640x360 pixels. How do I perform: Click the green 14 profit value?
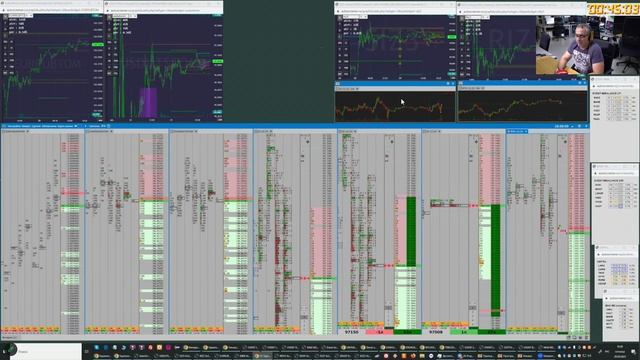pyautogui.click(x=464, y=332)
